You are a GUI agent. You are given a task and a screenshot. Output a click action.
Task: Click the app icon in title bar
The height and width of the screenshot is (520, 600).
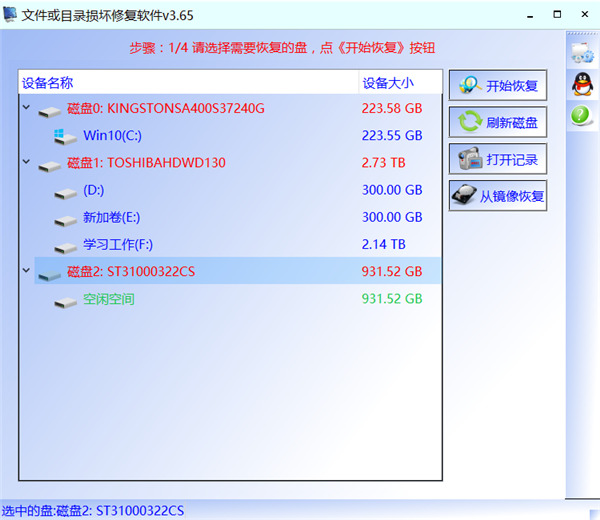(10, 14)
